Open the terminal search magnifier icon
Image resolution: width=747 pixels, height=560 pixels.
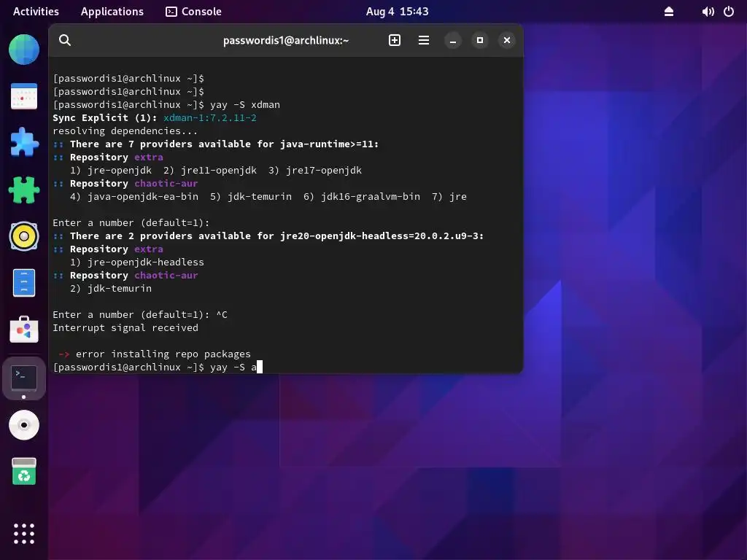[65, 41]
